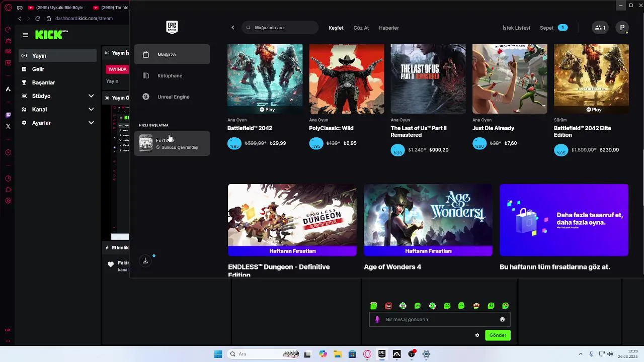The image size is (644, 362).
Task: Open File Explorer from the taskbar
Action: [338, 354]
